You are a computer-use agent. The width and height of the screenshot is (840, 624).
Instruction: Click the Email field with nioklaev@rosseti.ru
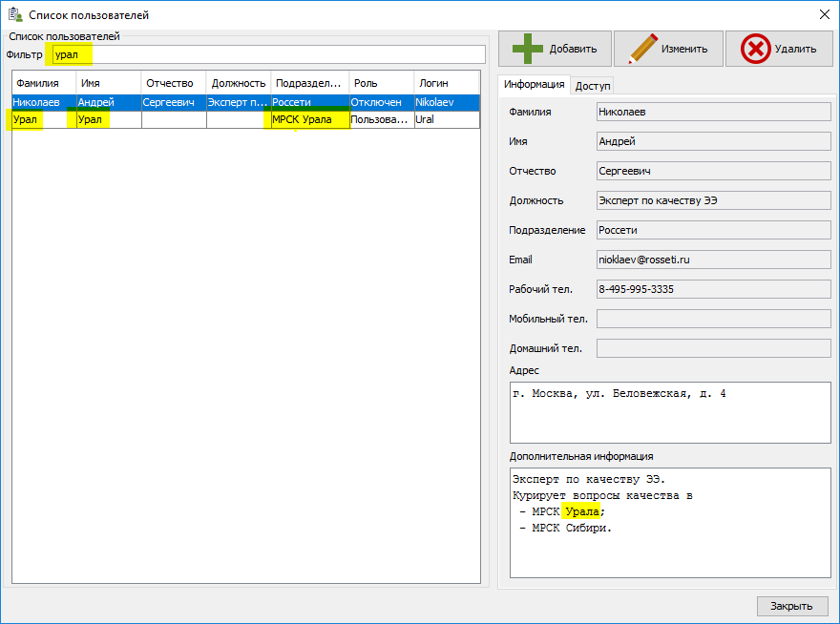714,260
